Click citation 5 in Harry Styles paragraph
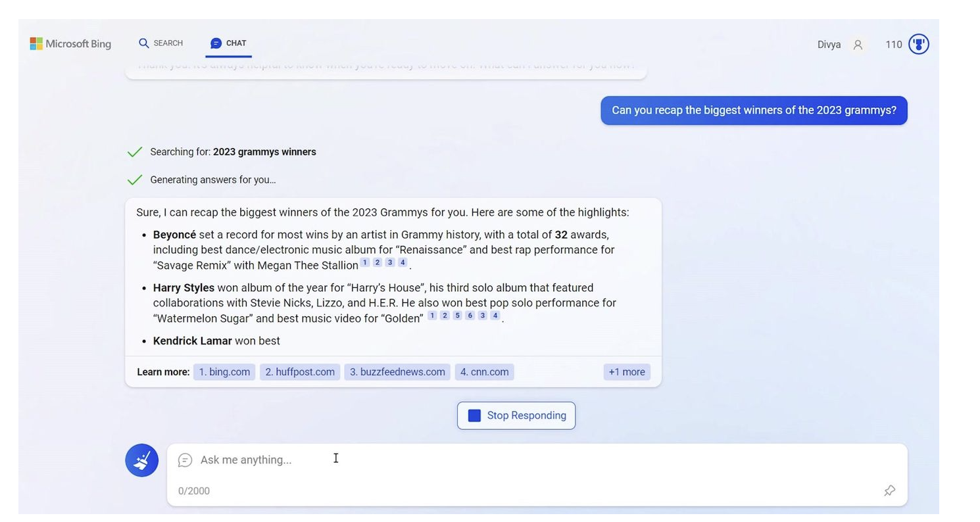The width and height of the screenshot is (980, 522). click(457, 316)
